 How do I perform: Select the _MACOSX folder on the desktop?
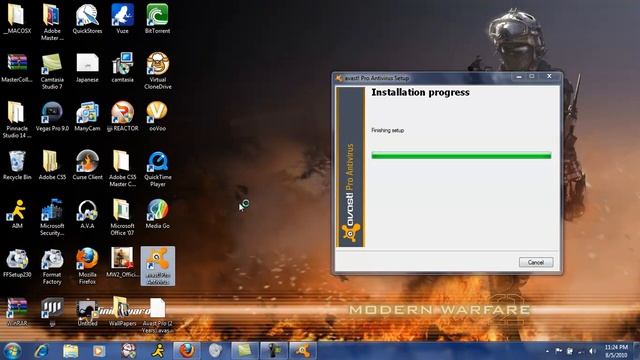point(17,18)
